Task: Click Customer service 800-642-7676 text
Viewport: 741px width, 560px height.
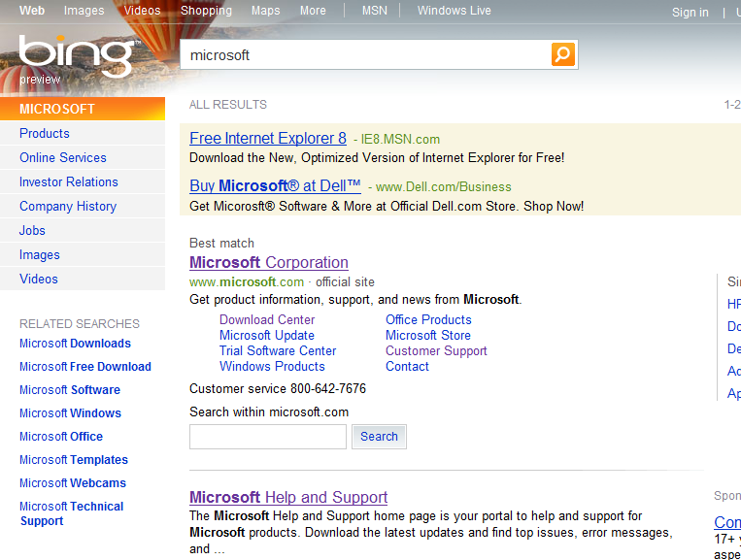Action: click(278, 388)
